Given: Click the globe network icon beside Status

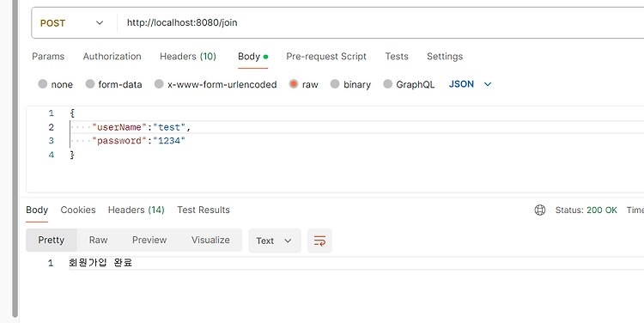Looking at the screenshot, I should click(540, 210).
